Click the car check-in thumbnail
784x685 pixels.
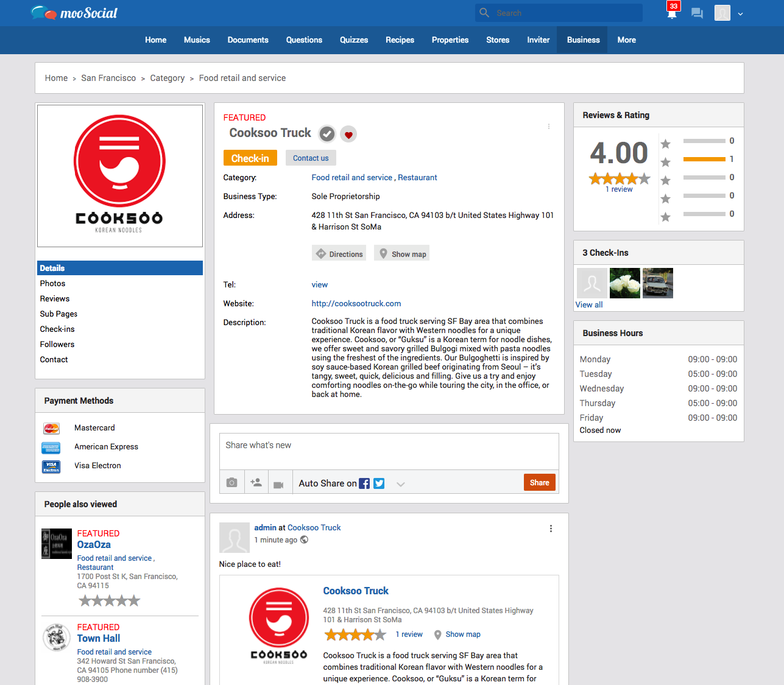tap(658, 283)
